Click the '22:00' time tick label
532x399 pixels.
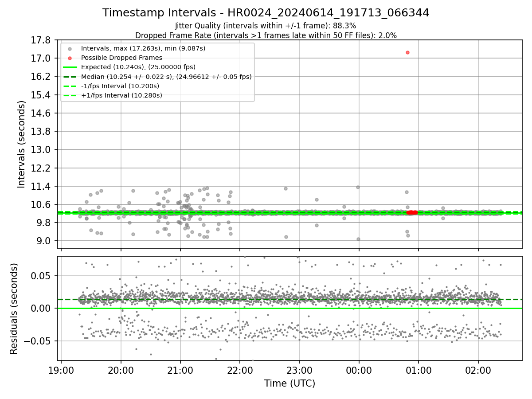click(240, 370)
